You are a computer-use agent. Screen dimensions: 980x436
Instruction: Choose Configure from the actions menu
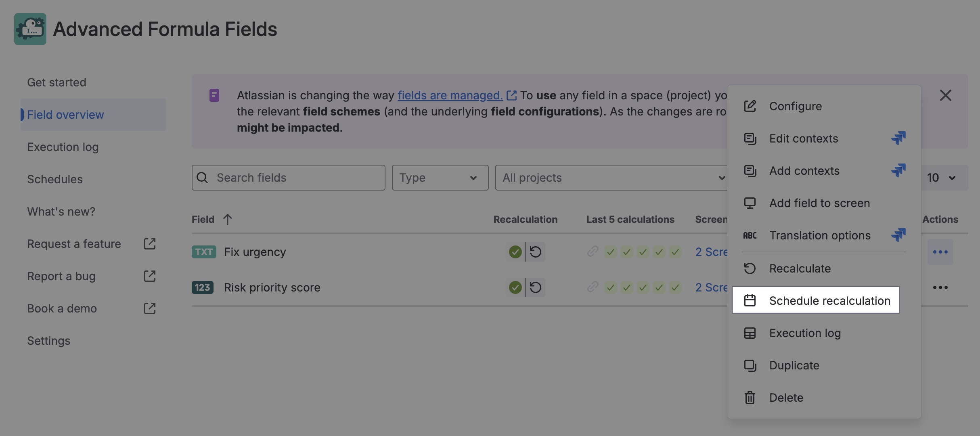(x=824, y=106)
